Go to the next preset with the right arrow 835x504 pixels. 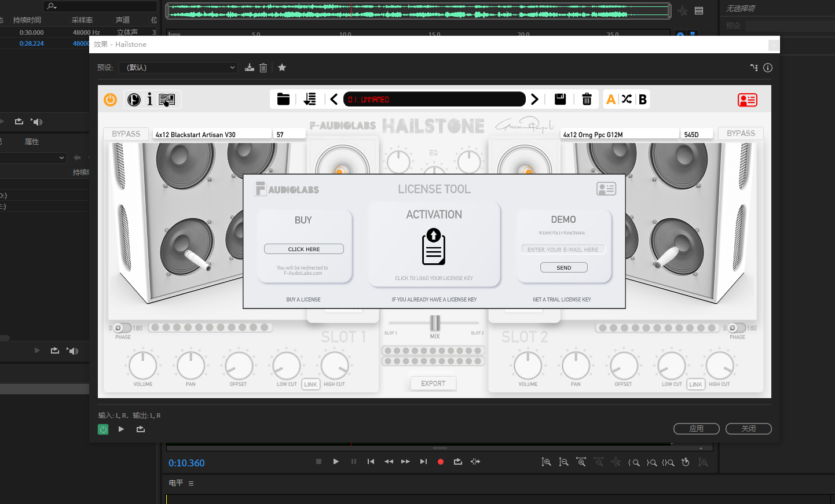(x=534, y=99)
